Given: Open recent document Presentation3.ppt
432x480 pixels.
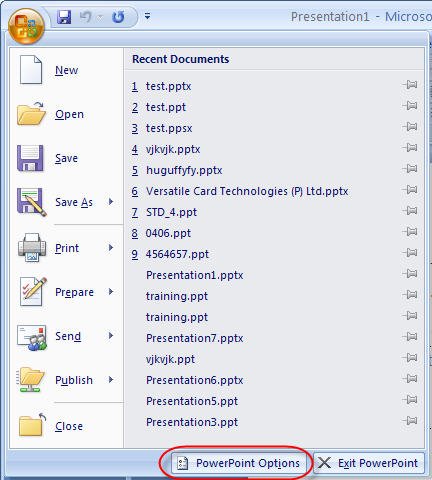Looking at the screenshot, I should pyautogui.click(x=192, y=422).
